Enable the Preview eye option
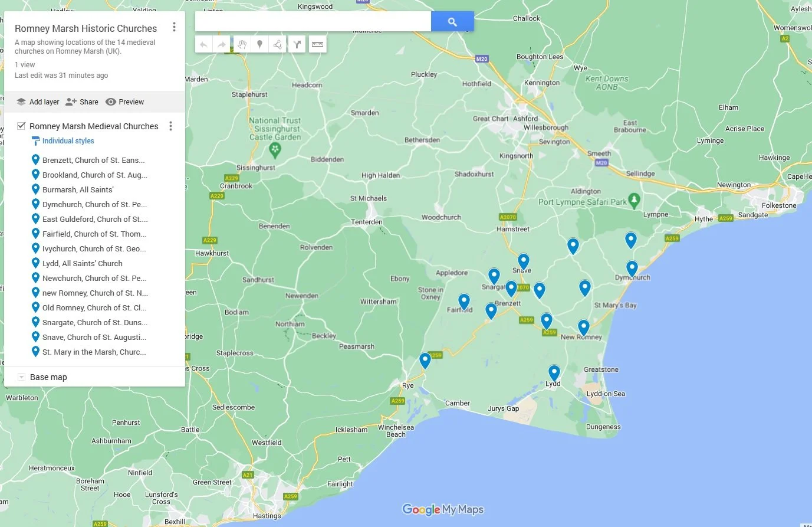This screenshot has height=527, width=812. pos(124,102)
